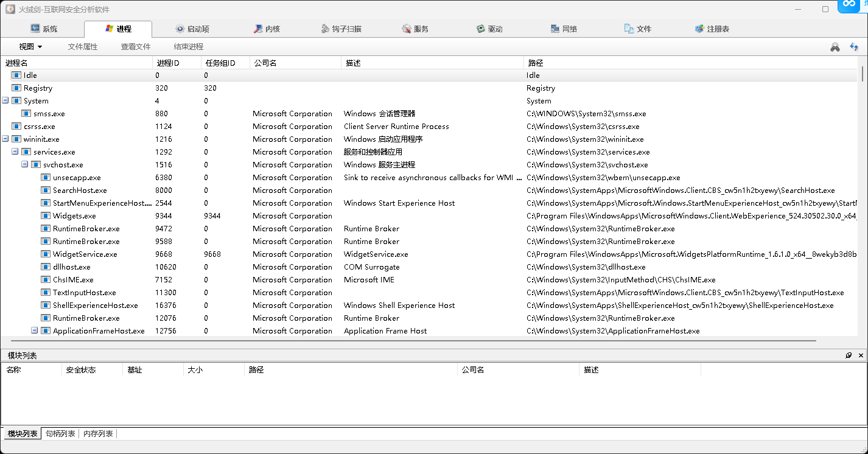The height and width of the screenshot is (454, 868).
Task: Click 'Client Server Runtime Process' description text
Action: tap(396, 127)
